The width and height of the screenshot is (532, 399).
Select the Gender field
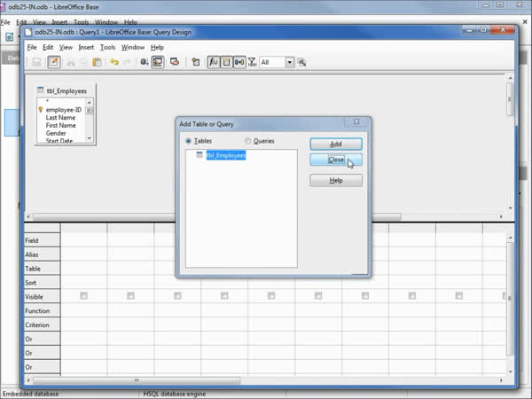coord(56,133)
